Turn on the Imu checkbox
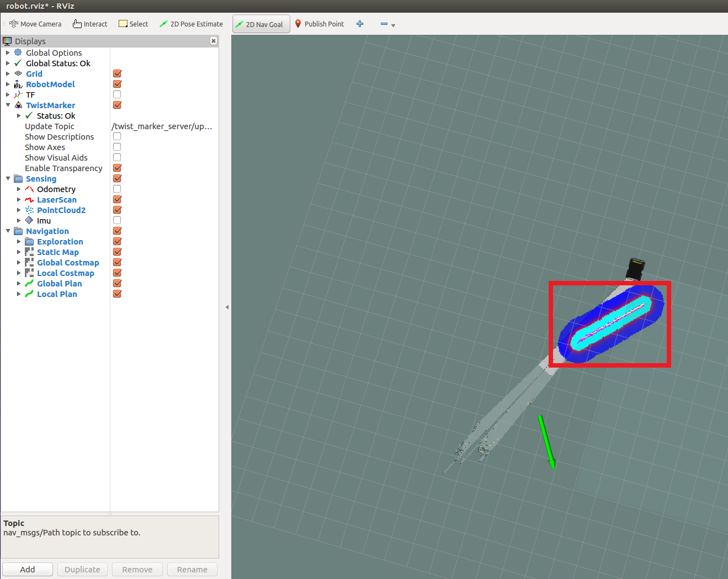The width and height of the screenshot is (728, 579). (x=117, y=220)
